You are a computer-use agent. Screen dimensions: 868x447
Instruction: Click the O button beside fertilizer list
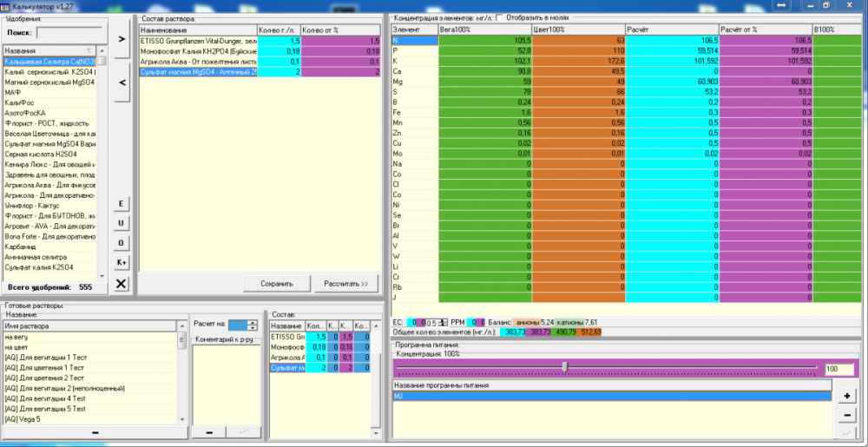122,243
